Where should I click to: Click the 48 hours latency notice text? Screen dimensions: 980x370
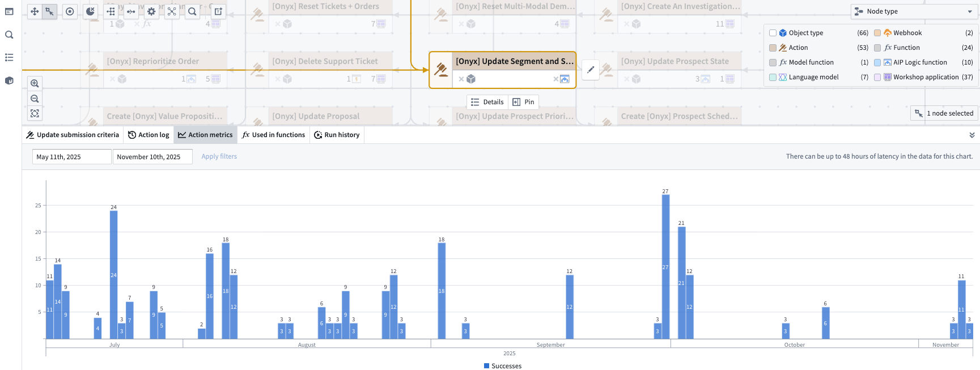879,156
